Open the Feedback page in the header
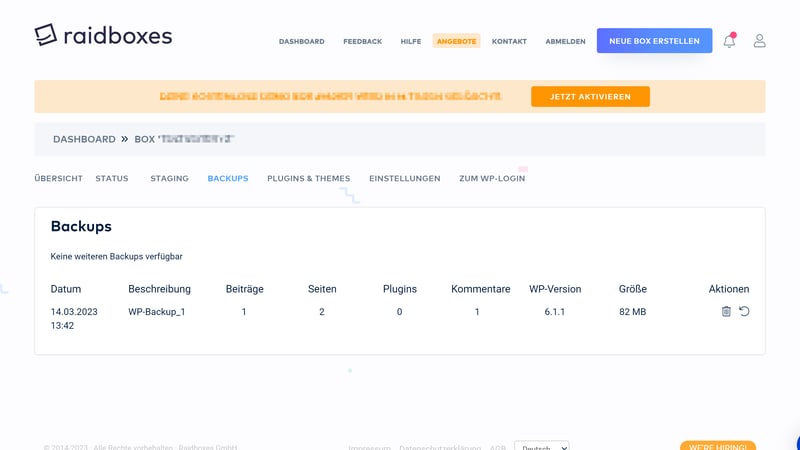This screenshot has height=450, width=800. 362,41
